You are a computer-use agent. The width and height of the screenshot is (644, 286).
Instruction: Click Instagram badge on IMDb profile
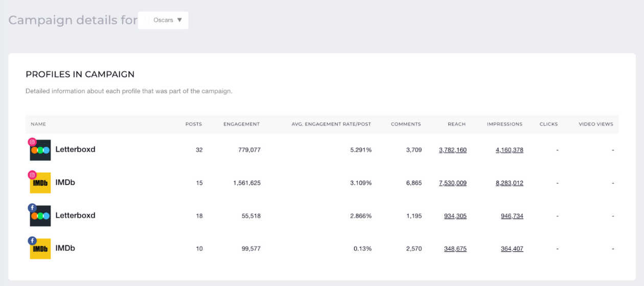click(x=32, y=175)
